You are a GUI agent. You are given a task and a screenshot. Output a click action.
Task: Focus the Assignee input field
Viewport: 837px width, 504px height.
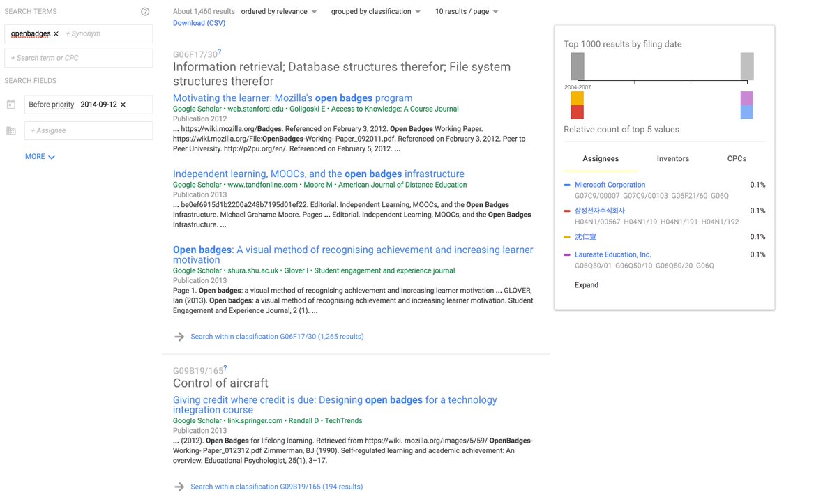(89, 131)
